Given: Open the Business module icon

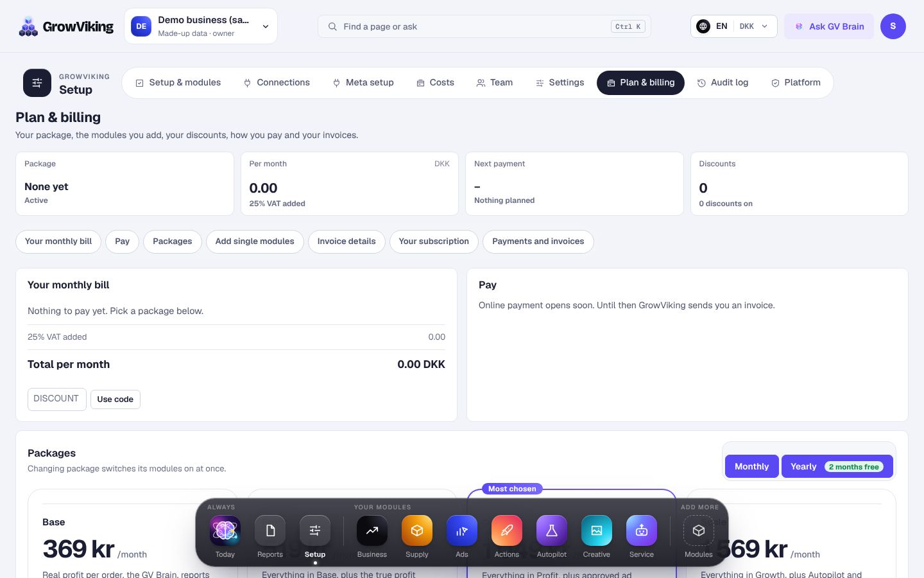Looking at the screenshot, I should [372, 530].
